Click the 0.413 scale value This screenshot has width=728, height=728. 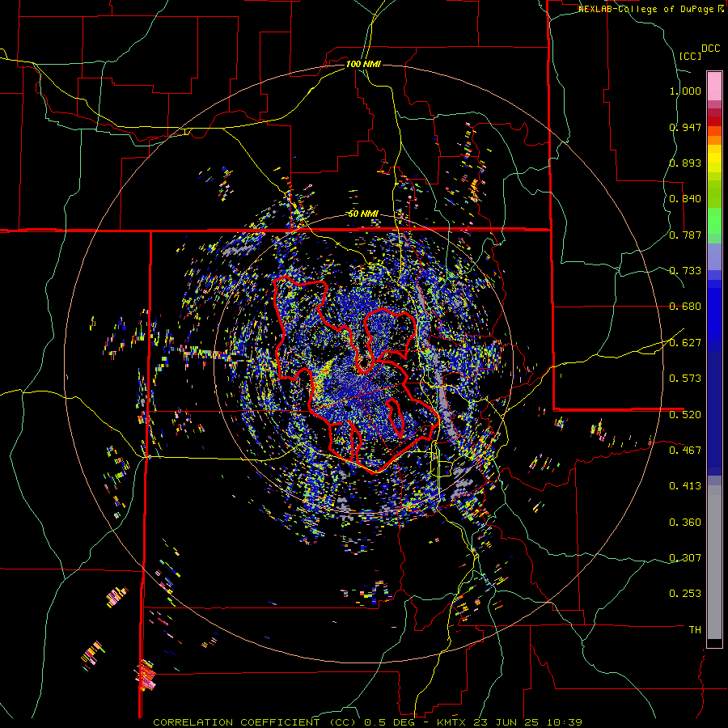click(685, 486)
